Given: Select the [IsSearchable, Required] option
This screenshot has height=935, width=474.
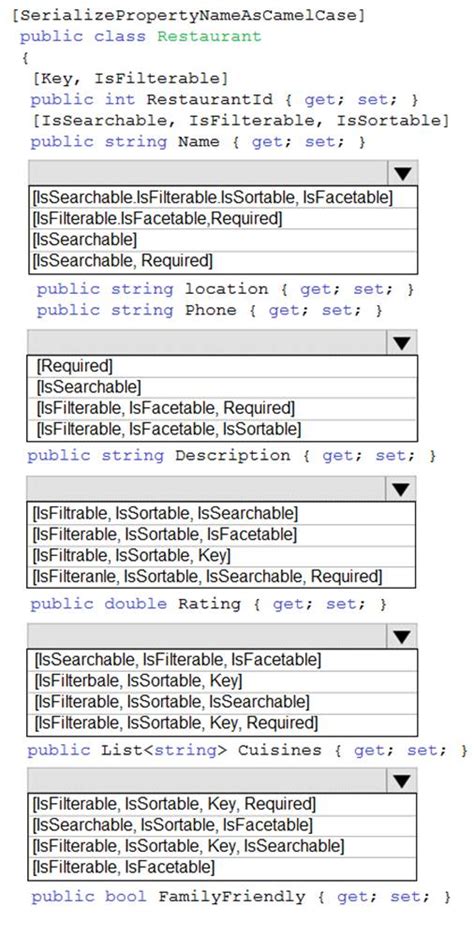Looking at the screenshot, I should coord(223,261).
